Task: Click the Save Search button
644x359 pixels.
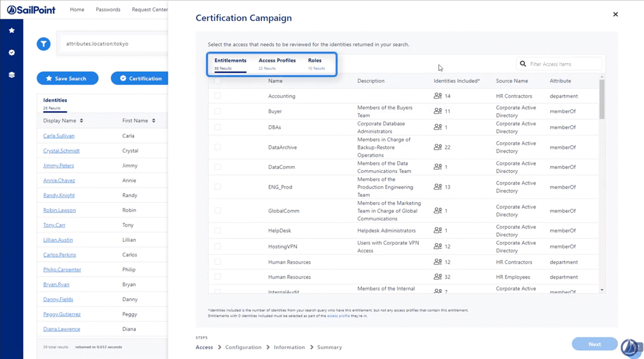Action: (x=68, y=79)
